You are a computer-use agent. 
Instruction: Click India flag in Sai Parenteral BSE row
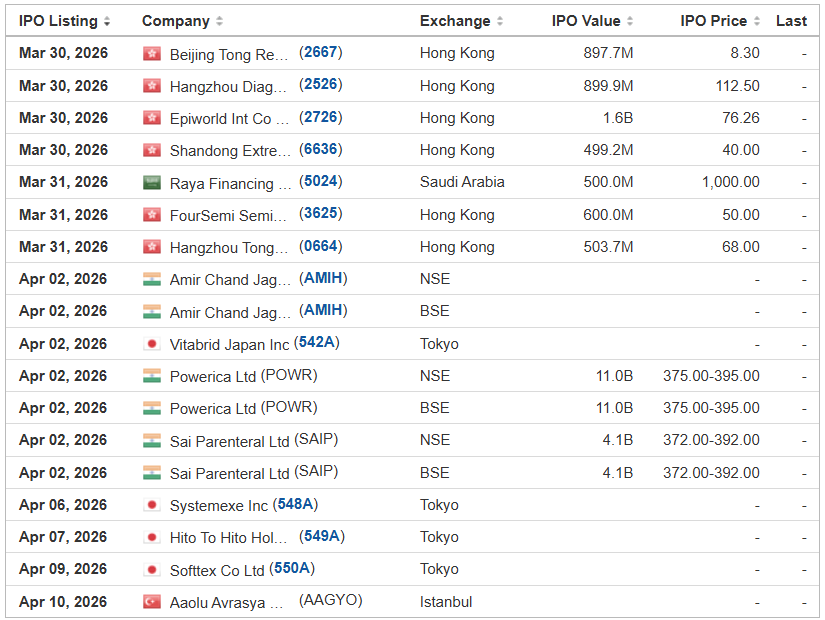pos(152,473)
